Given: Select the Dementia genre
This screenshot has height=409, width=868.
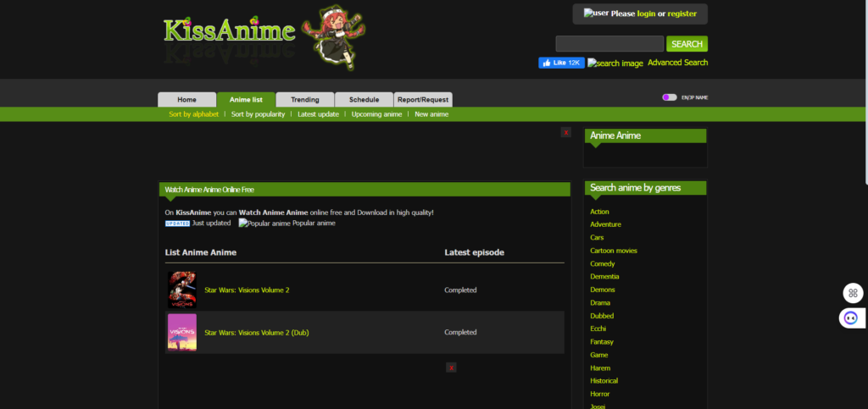Looking at the screenshot, I should click(604, 277).
